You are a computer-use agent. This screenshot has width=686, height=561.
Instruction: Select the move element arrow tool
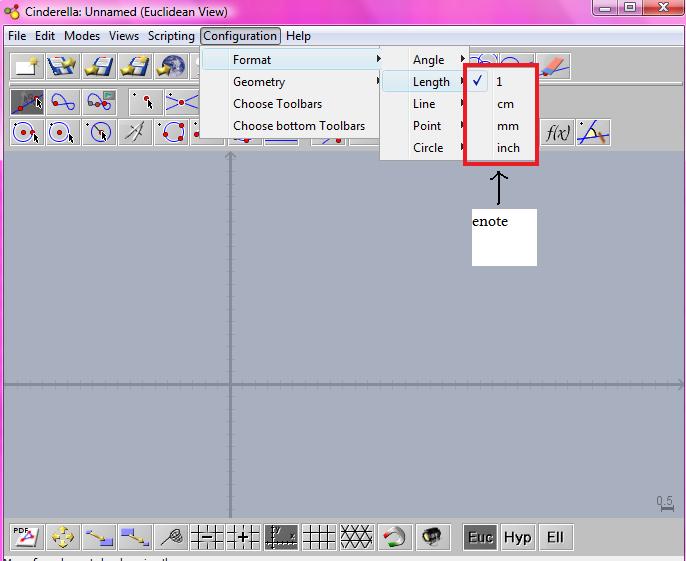26,101
